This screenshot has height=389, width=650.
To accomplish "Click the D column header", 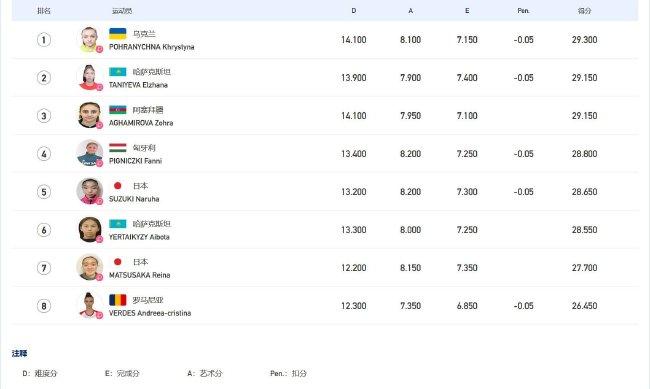I will pos(354,11).
